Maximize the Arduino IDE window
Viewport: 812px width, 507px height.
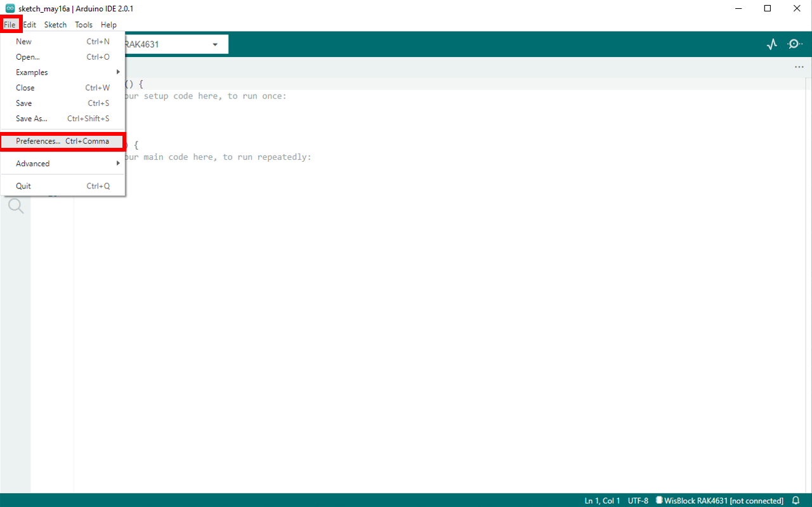(x=768, y=8)
